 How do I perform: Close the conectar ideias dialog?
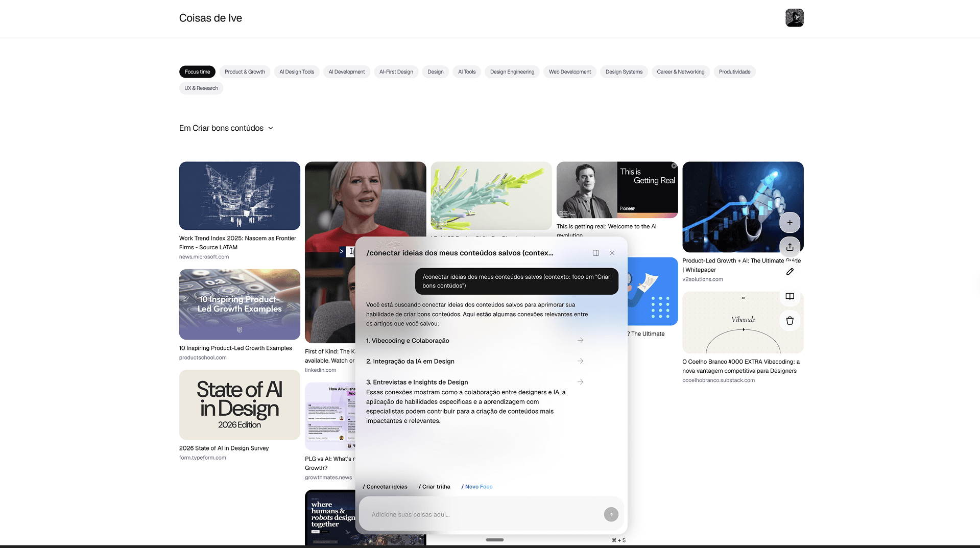(612, 253)
